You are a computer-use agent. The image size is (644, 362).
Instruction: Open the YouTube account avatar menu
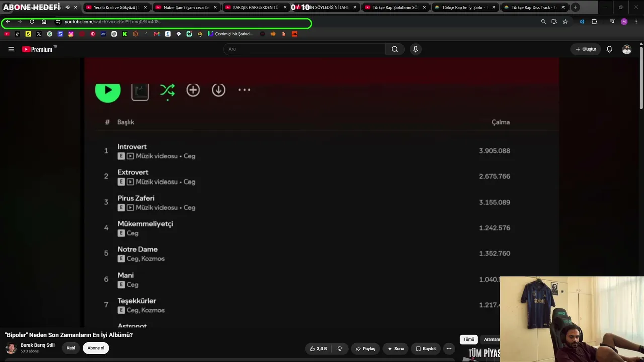[x=627, y=49]
